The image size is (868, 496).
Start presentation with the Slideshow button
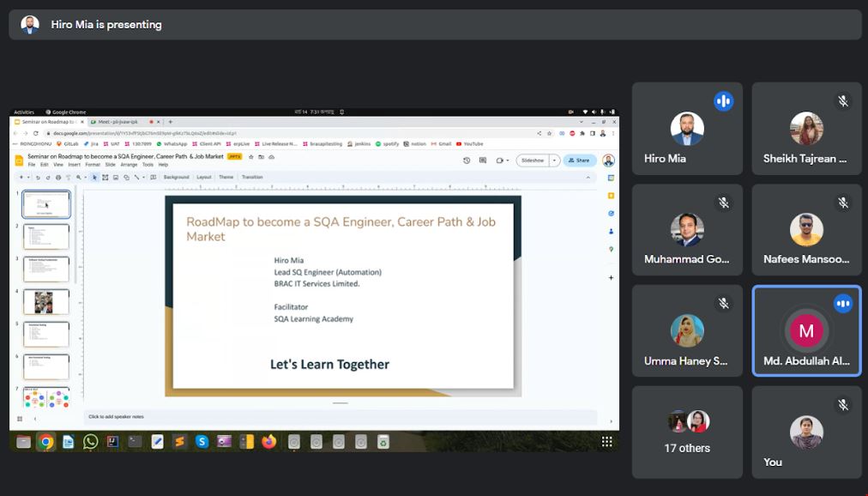coord(533,160)
